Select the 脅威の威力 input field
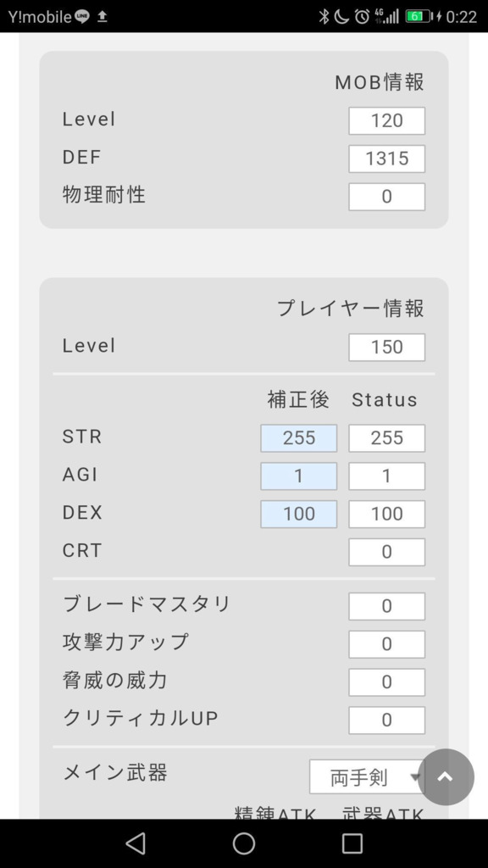Viewport: 488px width, 868px height. coord(386,682)
